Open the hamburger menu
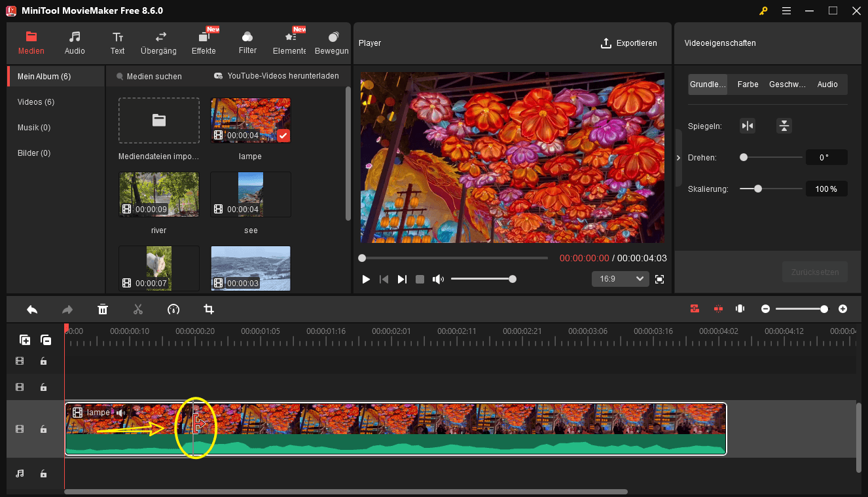 [x=786, y=10]
